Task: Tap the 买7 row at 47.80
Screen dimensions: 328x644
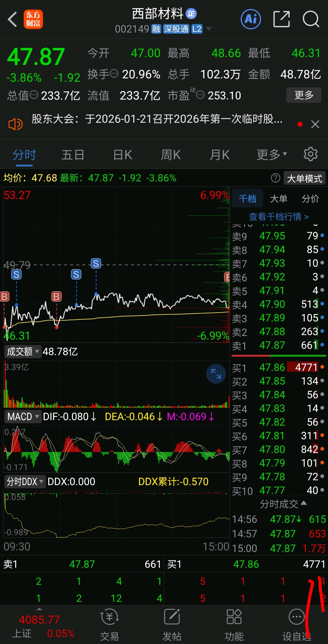Action: tap(278, 450)
